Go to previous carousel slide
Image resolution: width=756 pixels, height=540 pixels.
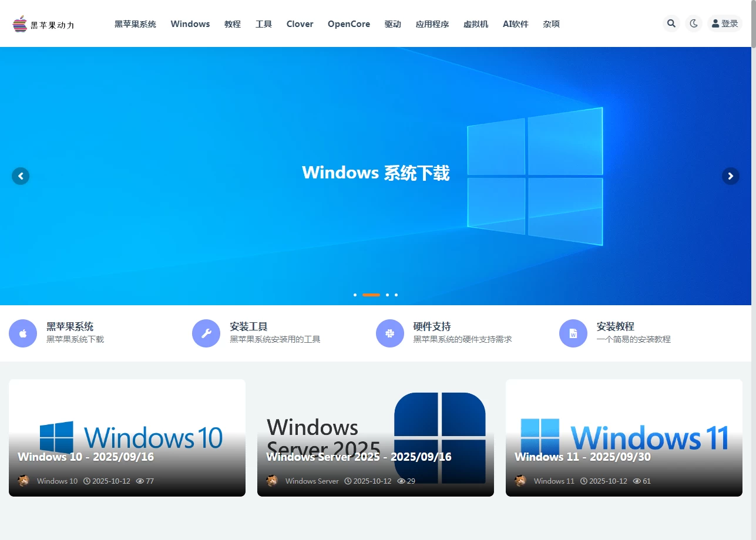pyautogui.click(x=21, y=176)
